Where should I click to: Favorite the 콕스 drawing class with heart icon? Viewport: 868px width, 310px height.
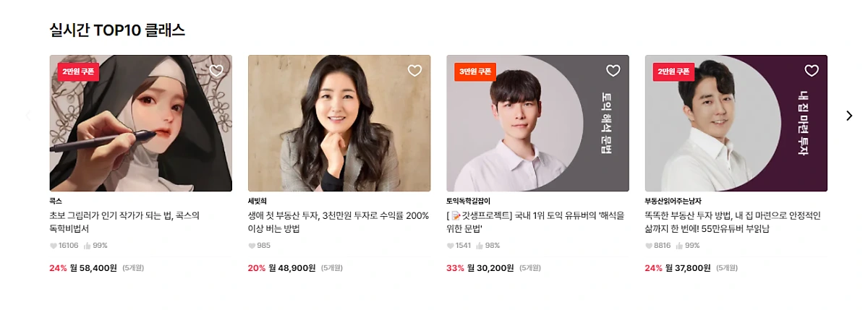tap(216, 71)
